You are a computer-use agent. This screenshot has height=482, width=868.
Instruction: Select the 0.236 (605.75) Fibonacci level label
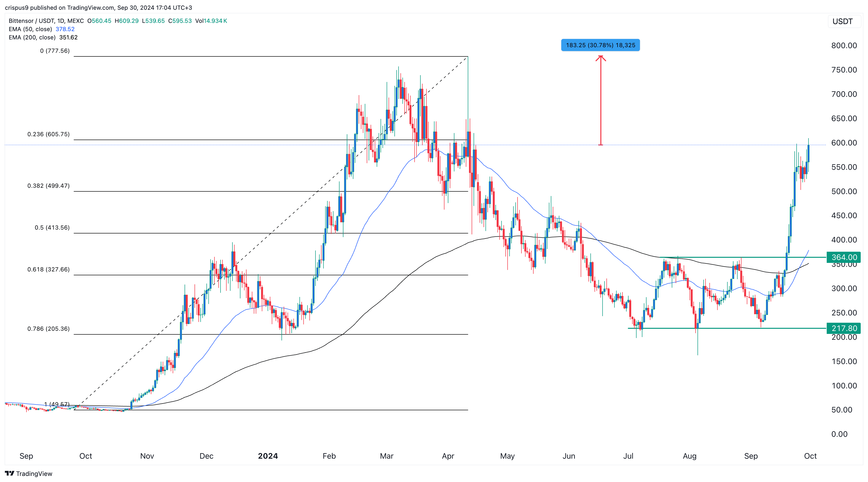point(49,134)
